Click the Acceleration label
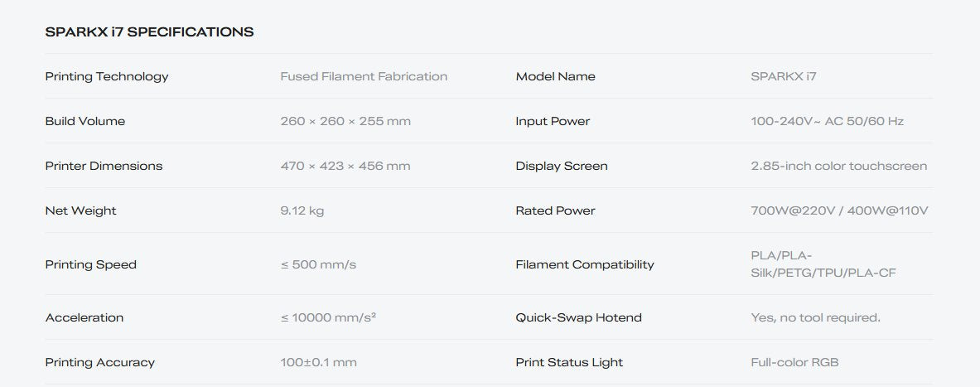 [x=84, y=317]
